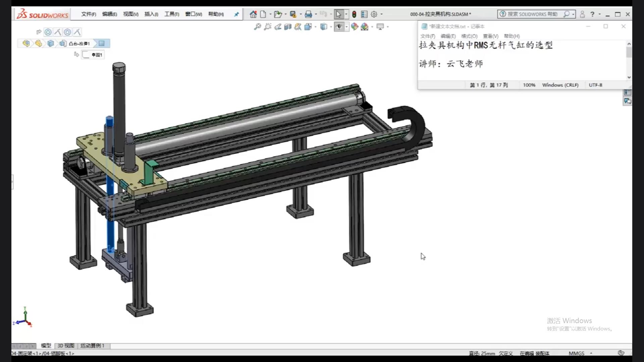The image size is (644, 362).
Task: Open the Display Style cube icon
Action: pos(324,26)
